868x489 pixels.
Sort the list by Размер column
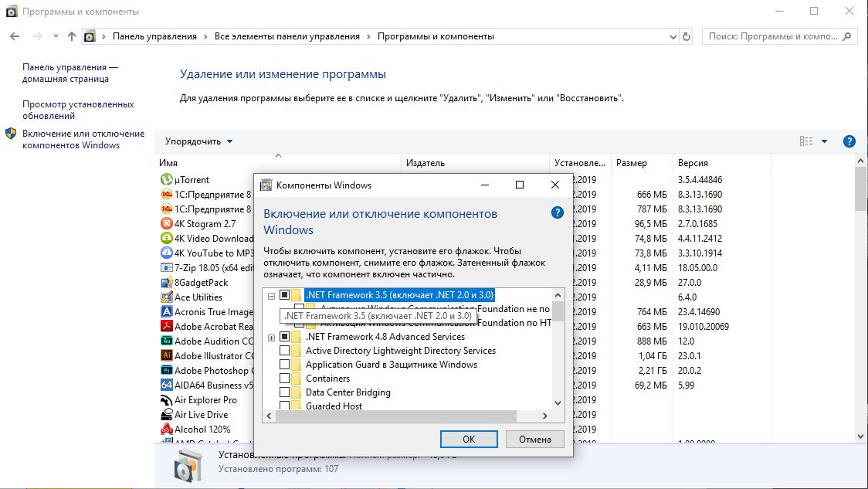pyautogui.click(x=643, y=163)
